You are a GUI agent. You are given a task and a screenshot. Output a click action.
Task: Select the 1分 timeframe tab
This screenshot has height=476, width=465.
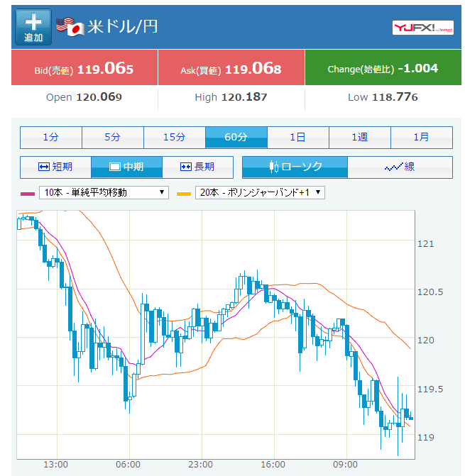pyautogui.click(x=51, y=137)
